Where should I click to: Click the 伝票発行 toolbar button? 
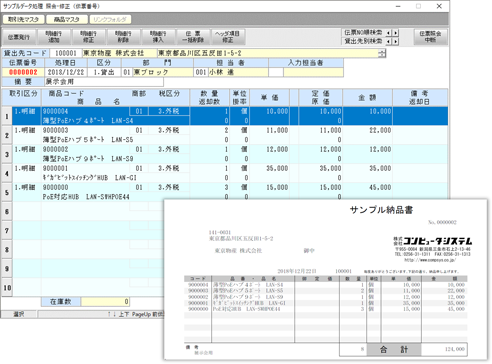coord(19,37)
